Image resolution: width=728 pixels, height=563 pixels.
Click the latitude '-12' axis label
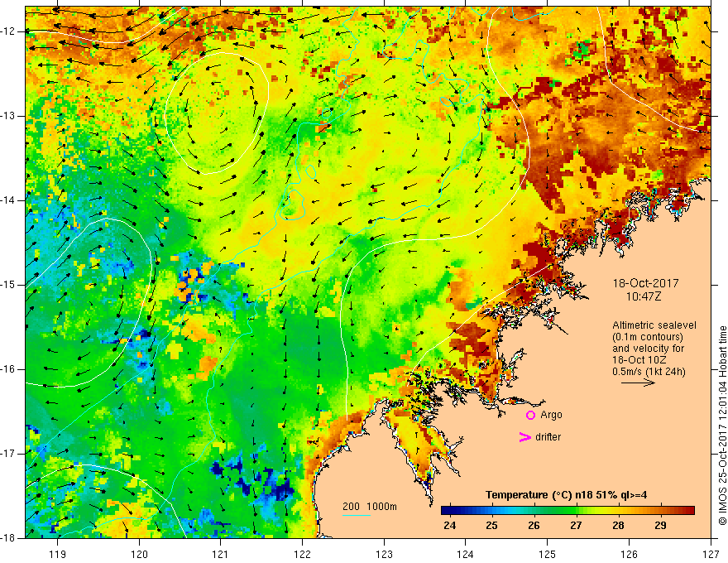(x=9, y=31)
